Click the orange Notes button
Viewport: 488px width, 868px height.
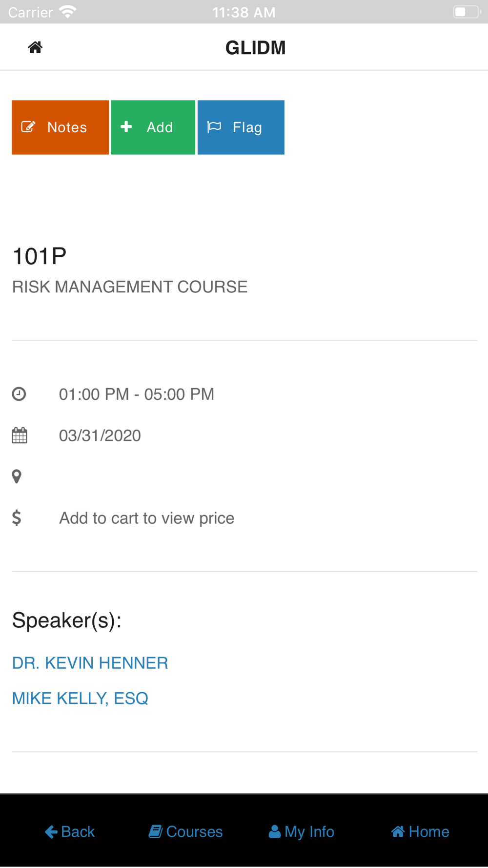(60, 127)
